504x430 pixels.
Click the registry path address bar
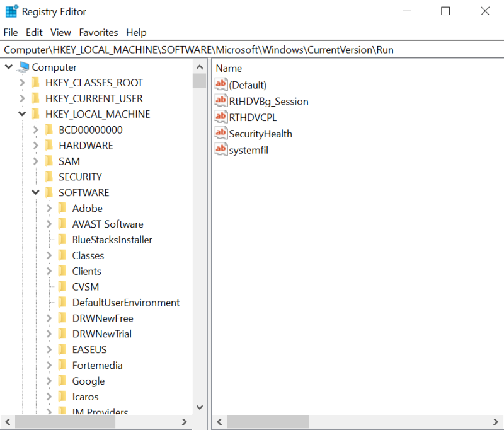pos(252,50)
